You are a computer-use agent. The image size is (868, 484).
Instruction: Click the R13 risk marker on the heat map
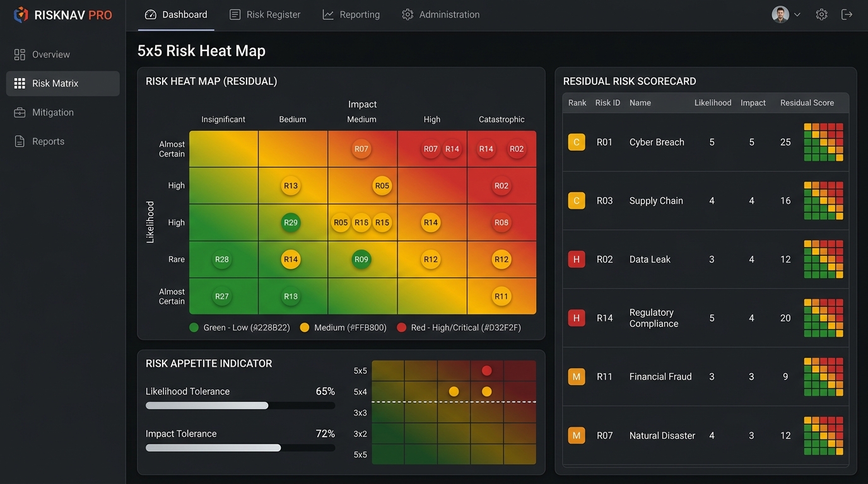pos(291,186)
